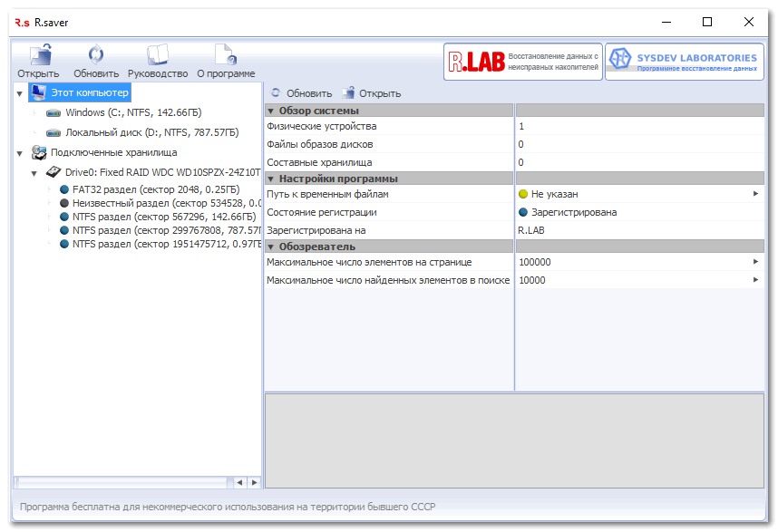Click the SYSDEV Laboratories banner
This screenshot has width=778, height=532.
(685, 62)
